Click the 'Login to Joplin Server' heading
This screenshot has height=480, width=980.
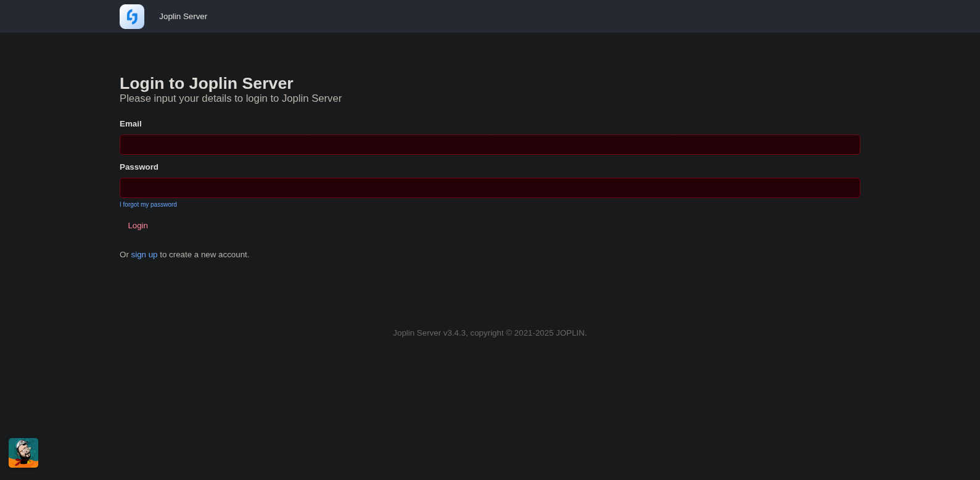coord(207,83)
